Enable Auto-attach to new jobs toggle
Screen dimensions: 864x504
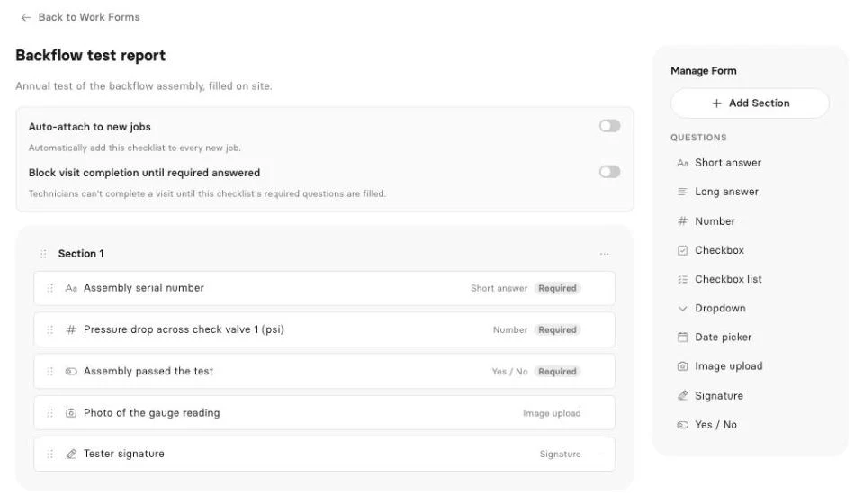coord(609,126)
